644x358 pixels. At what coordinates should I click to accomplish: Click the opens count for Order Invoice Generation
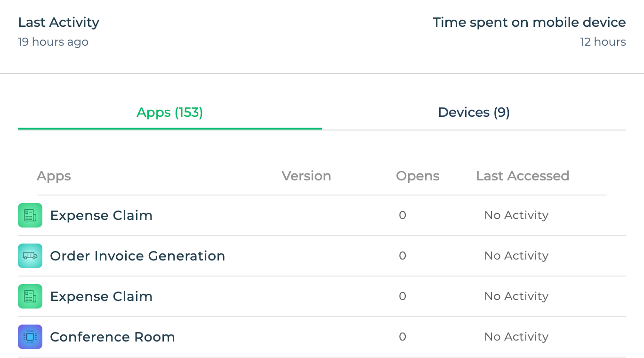tap(402, 256)
